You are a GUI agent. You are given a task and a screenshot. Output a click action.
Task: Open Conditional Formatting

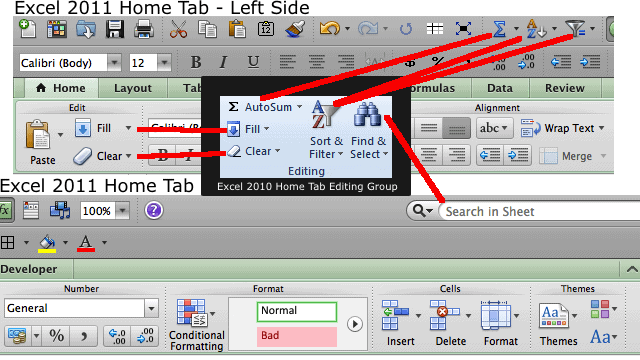(x=197, y=324)
